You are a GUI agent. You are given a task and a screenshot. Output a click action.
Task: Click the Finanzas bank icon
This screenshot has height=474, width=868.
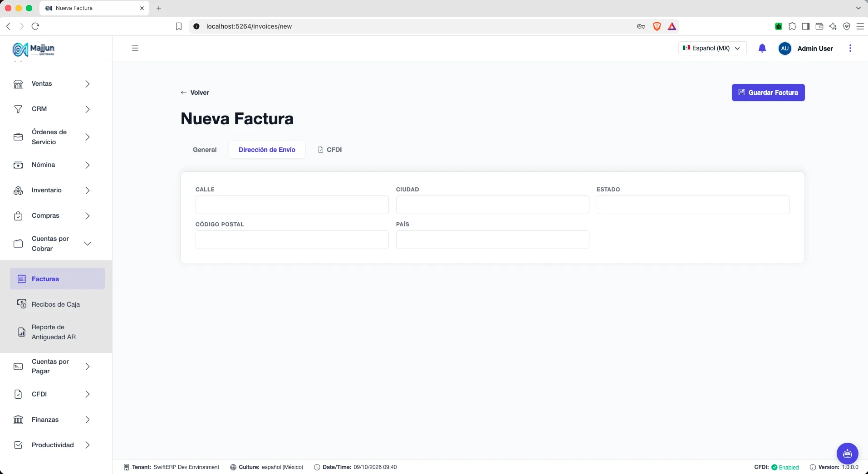coord(18,420)
